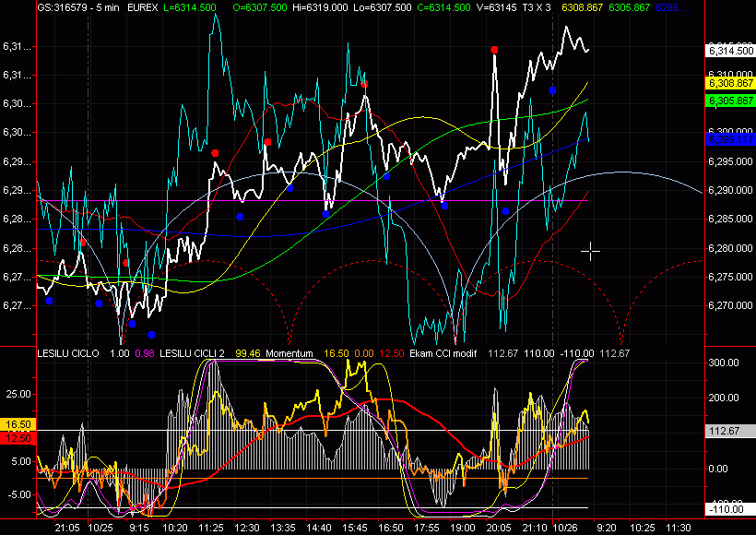
Task: Click the yellow 16.50 tag on left indicator axis
Action: point(18,424)
